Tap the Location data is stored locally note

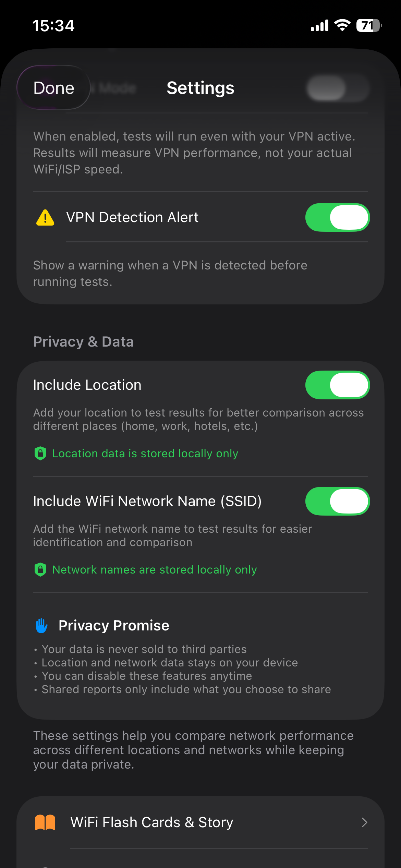tap(145, 453)
